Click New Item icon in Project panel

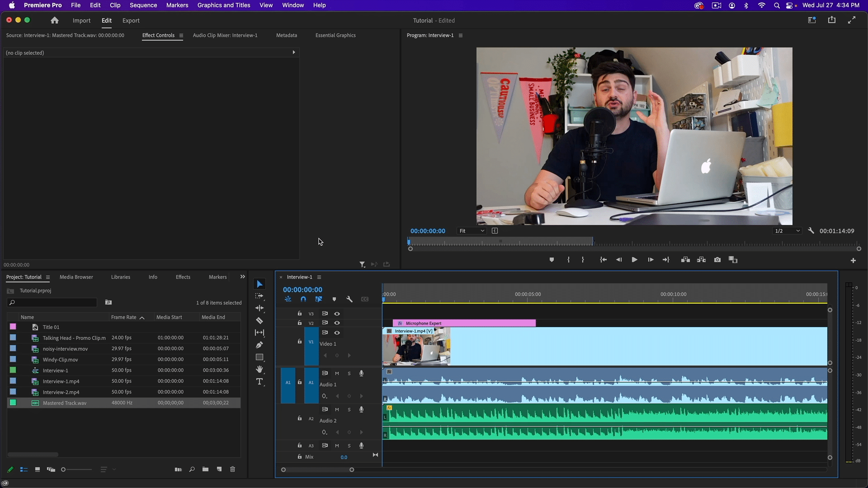click(219, 469)
